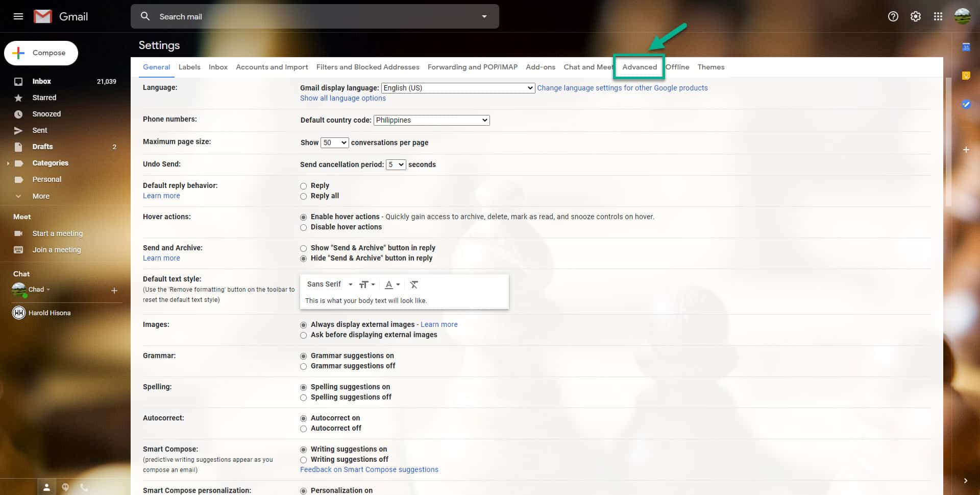
Task: Click the search magnifier icon
Action: coord(145,16)
